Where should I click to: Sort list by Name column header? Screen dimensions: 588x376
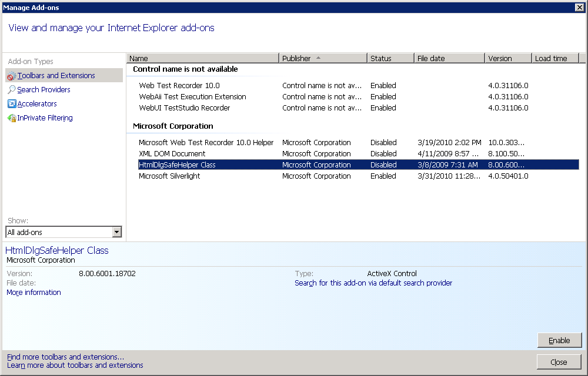tap(202, 58)
